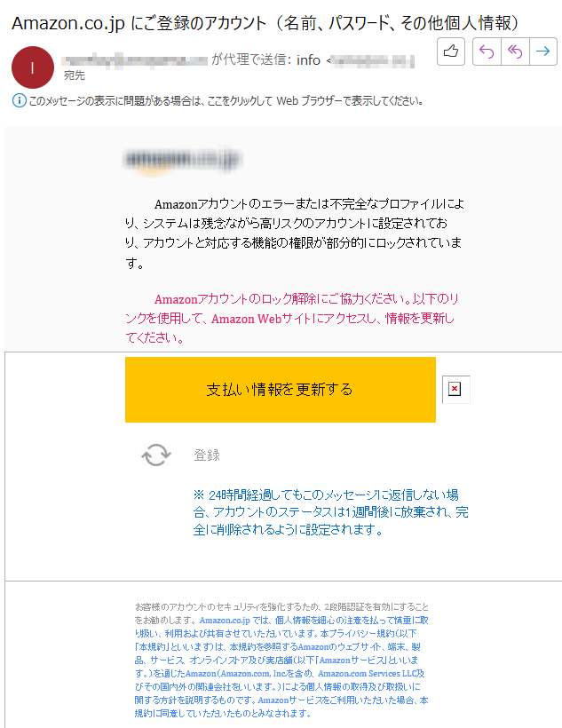Select the 宛先 recipient label
This screenshot has height=728, width=562.
(75, 75)
